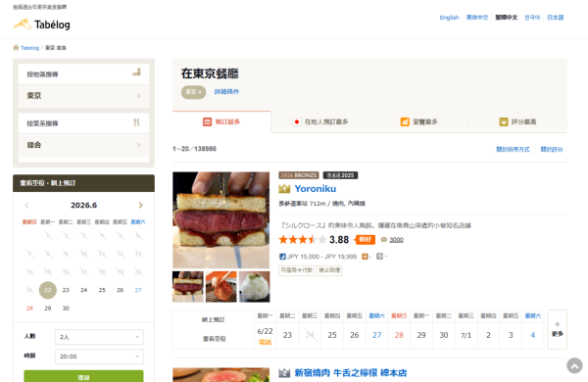Screen dimensions: 588x382
Task: Expand the 東京 area selector
Action: click(x=83, y=96)
